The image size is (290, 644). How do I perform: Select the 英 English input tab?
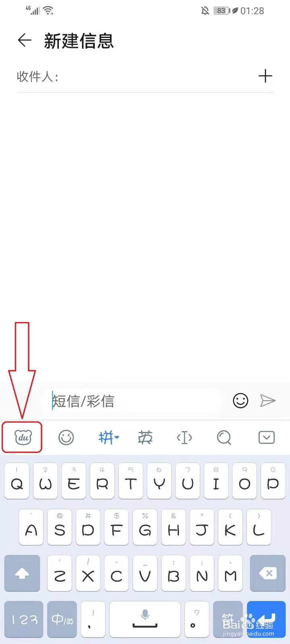point(145,438)
